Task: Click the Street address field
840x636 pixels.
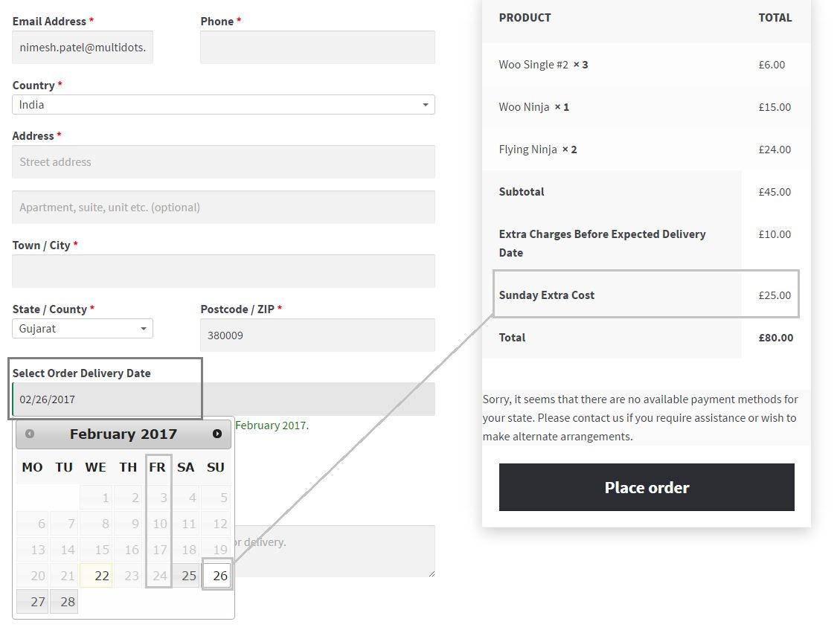Action: click(x=223, y=162)
